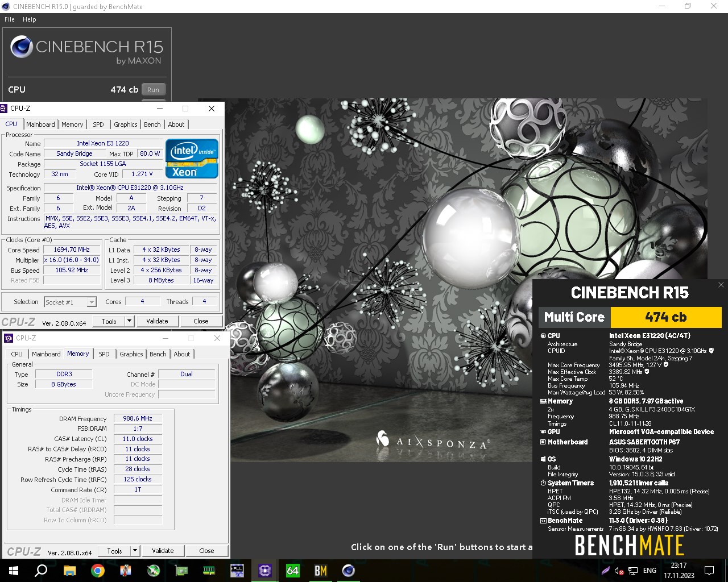
Task: Open Windows Search from the taskbar
Action: pyautogui.click(x=41, y=571)
